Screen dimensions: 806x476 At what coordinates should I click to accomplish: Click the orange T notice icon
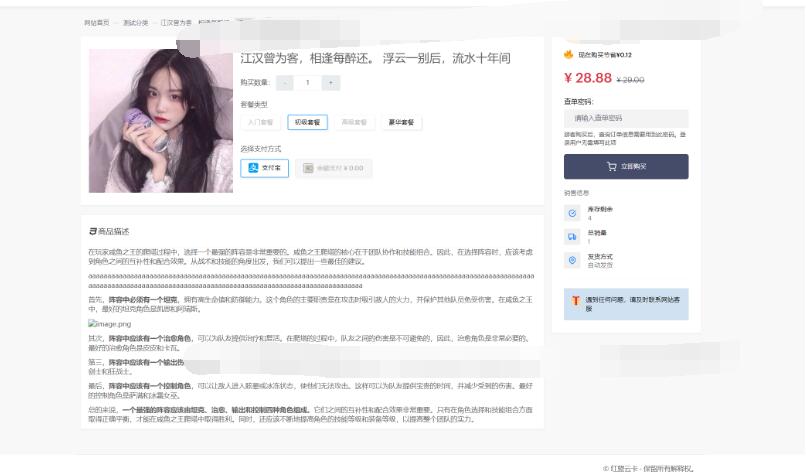coord(576,299)
